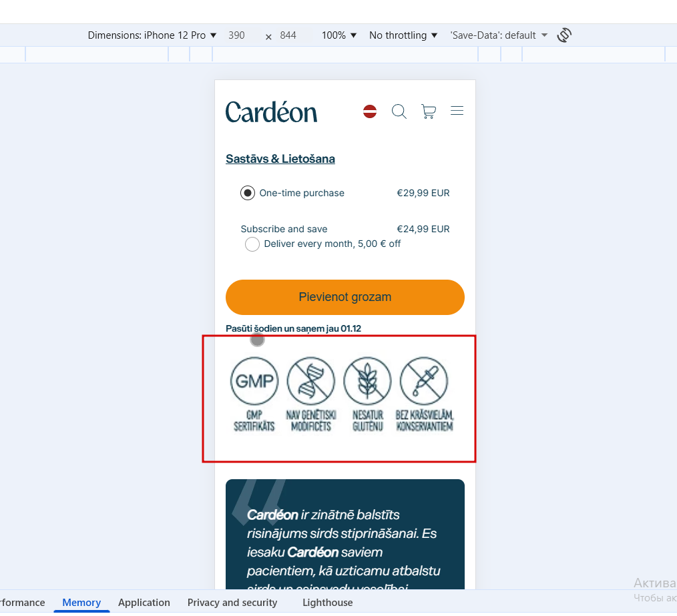Click the €24,99 EUR price
Image resolution: width=677 pixels, height=616 pixels.
point(423,229)
